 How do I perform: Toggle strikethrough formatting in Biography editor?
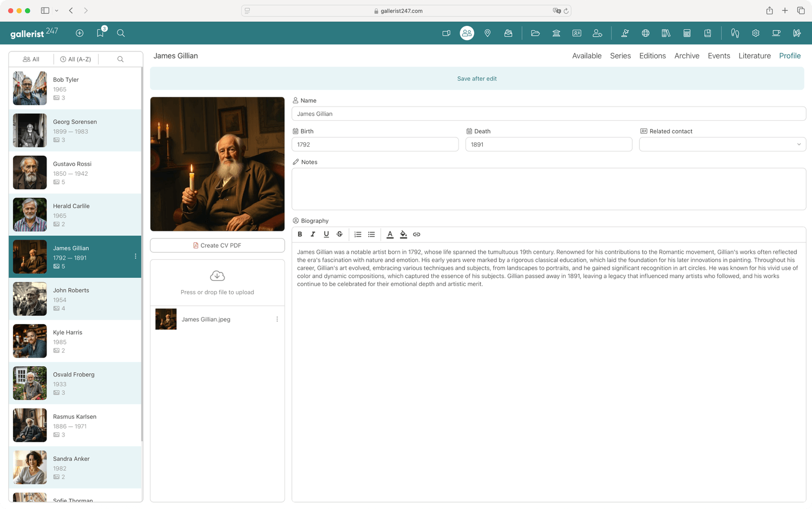(x=339, y=234)
